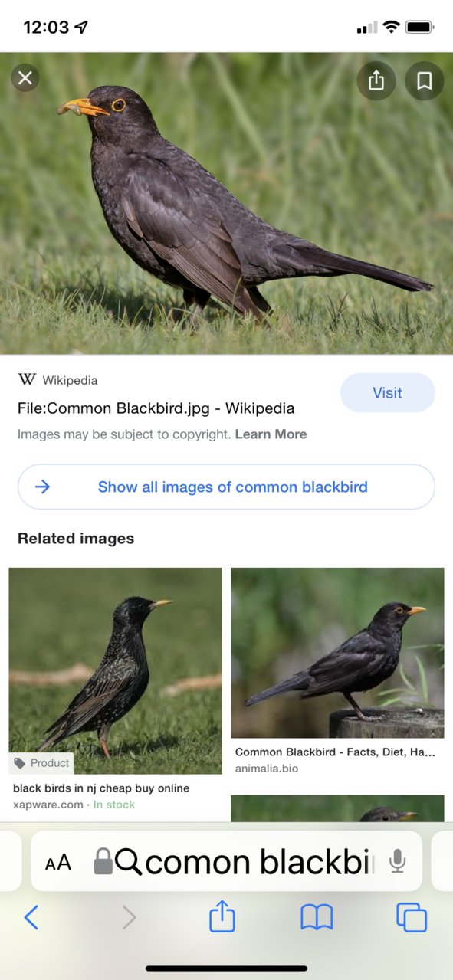
Task: Select the starling product thumbnail
Action: (x=115, y=670)
